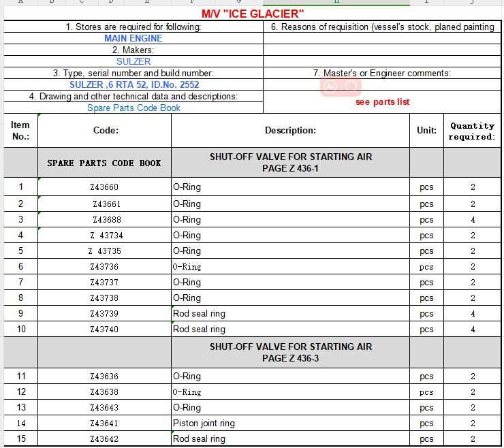This screenshot has height=448, width=504.
Task: Click the red 'see parts list' text
Action: pyautogui.click(x=382, y=101)
